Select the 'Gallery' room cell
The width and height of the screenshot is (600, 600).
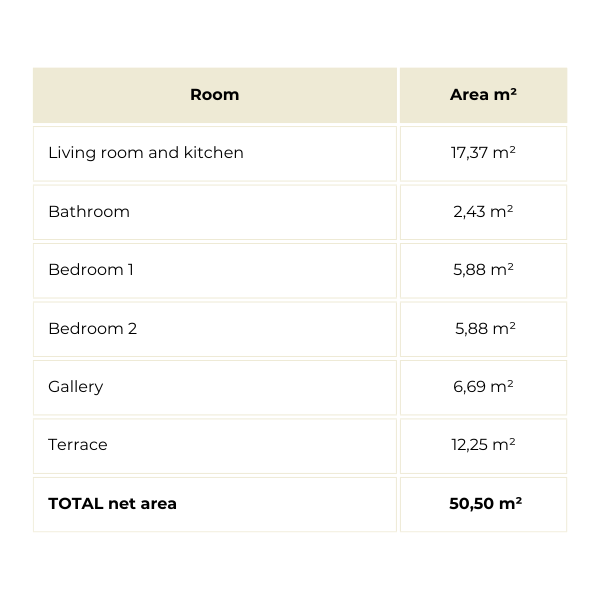pos(75,386)
